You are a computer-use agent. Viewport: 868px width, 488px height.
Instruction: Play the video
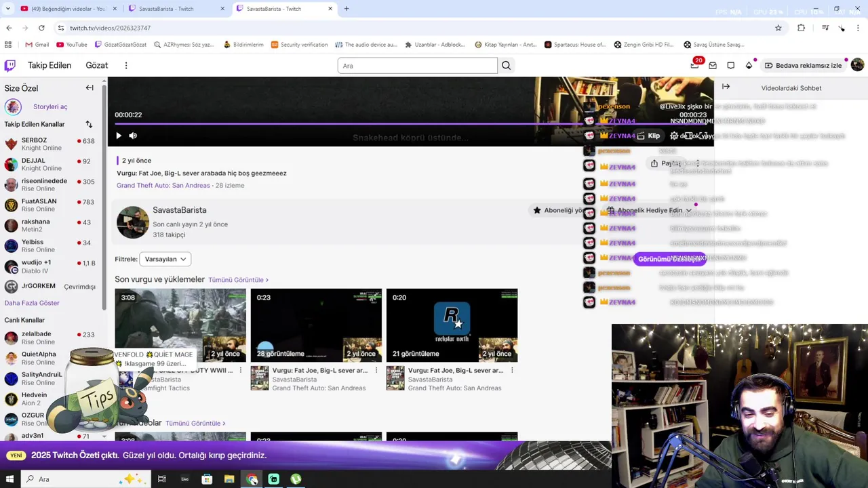[x=119, y=136]
